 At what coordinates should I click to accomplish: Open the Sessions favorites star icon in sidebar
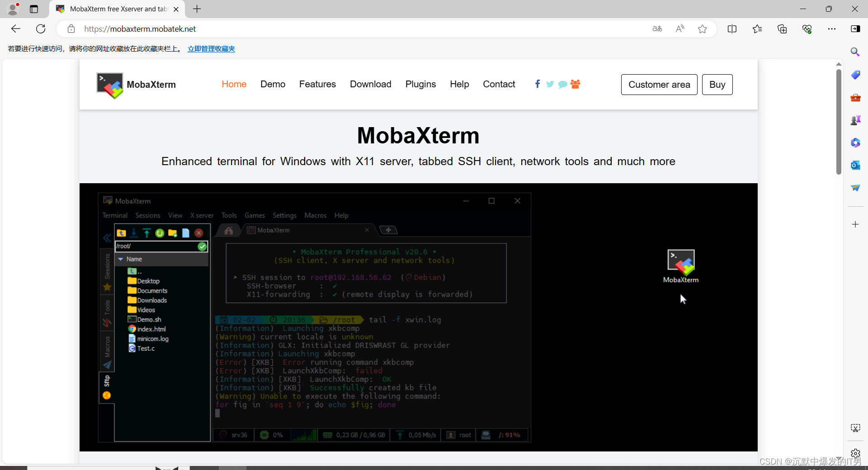[107, 287]
